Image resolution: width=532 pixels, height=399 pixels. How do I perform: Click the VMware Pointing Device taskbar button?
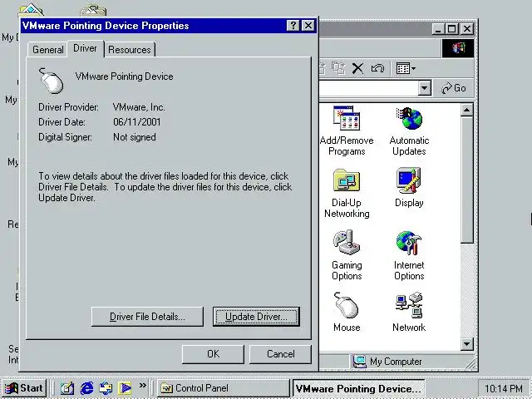[x=358, y=388]
